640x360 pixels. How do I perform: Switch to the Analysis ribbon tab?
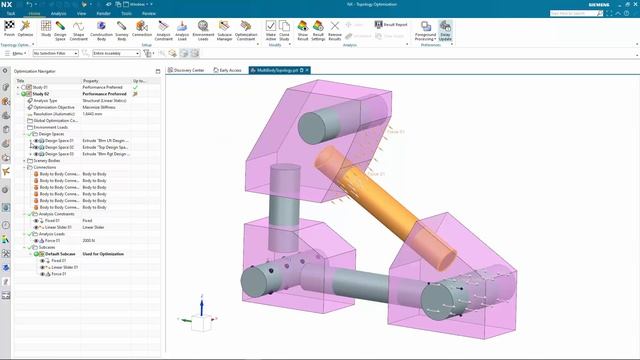coord(58,13)
